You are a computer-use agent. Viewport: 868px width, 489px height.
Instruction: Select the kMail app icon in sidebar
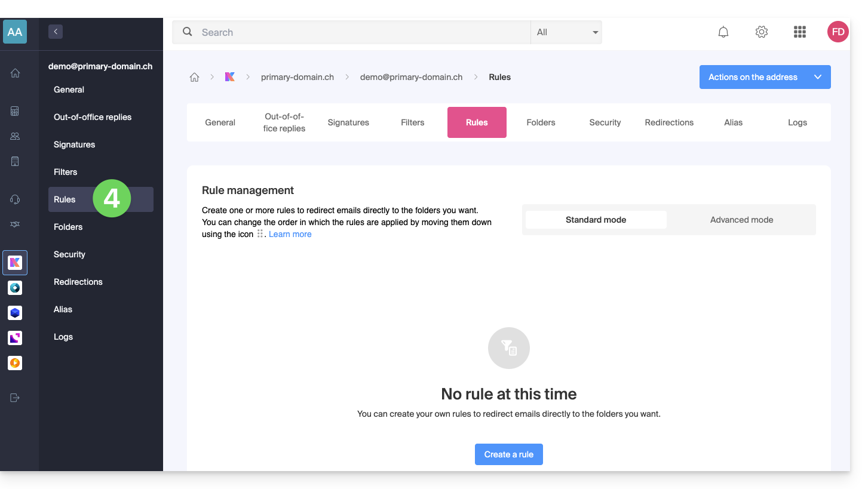pyautogui.click(x=15, y=263)
